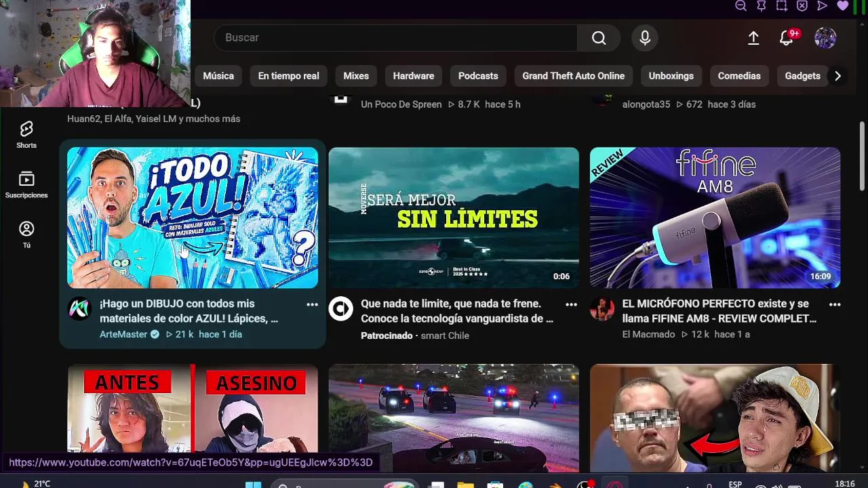868x488 pixels.
Task: Open the Tú section in sidebar
Action: click(x=26, y=235)
